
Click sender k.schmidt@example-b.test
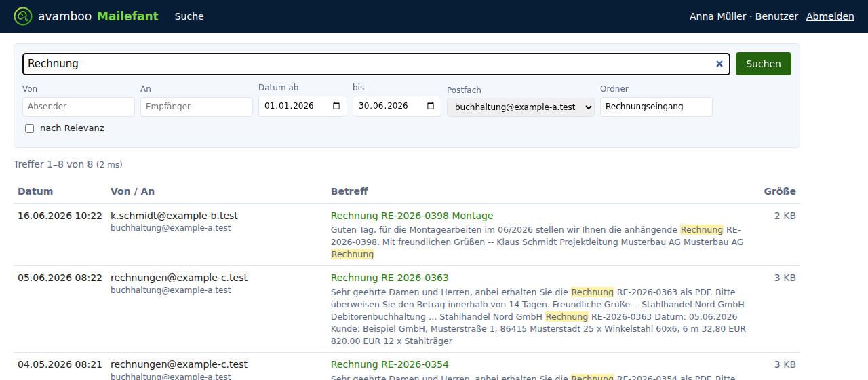click(174, 216)
